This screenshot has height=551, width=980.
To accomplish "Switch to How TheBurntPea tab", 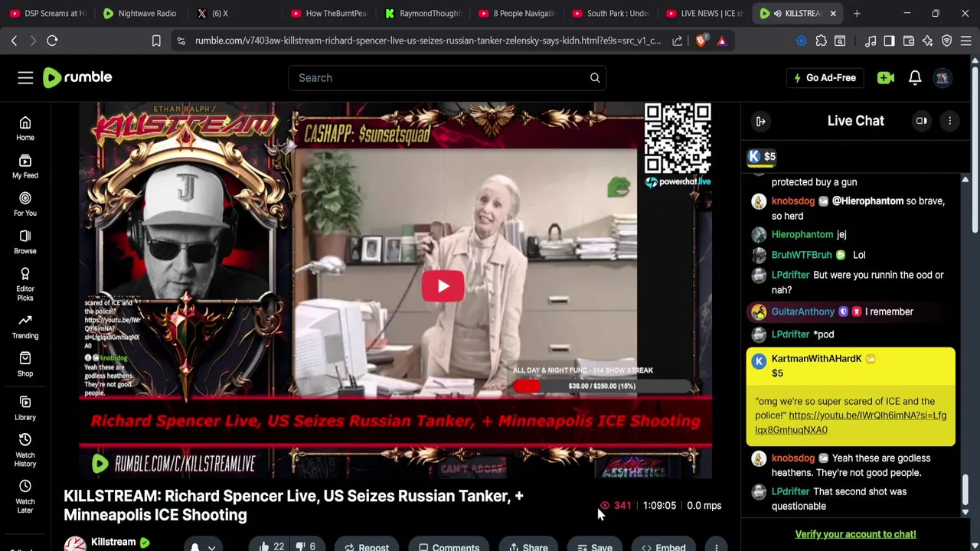I will 328,13.
